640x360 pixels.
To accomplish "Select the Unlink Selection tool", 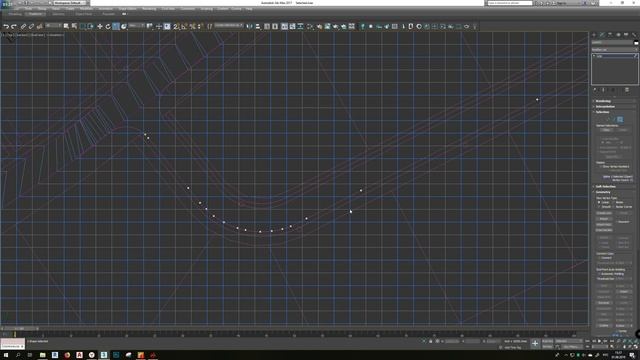I will 31,26.
